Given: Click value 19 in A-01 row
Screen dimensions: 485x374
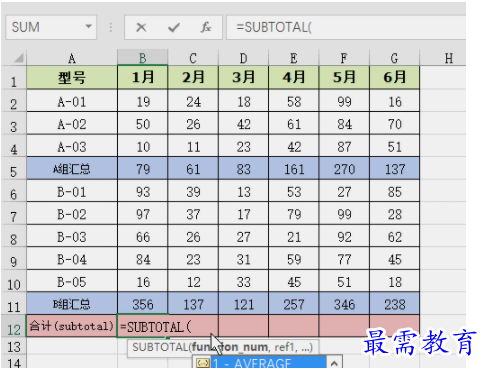Looking at the screenshot, I should pos(142,101).
